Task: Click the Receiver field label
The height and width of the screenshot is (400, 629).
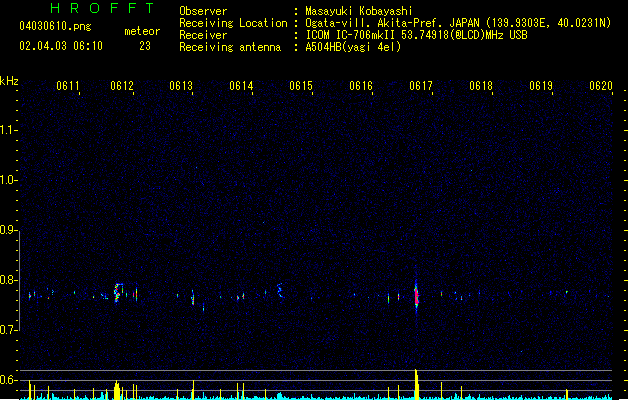Action: pyautogui.click(x=203, y=35)
